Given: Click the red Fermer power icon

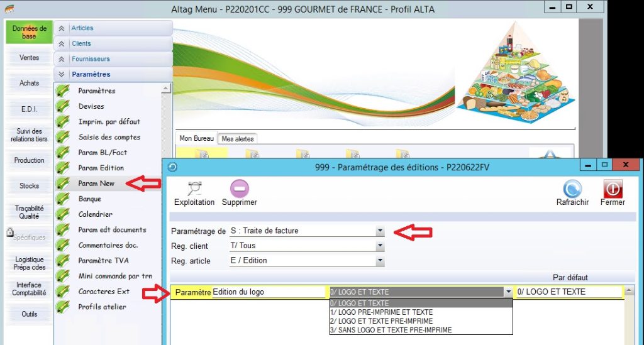Looking at the screenshot, I should pos(613,188).
